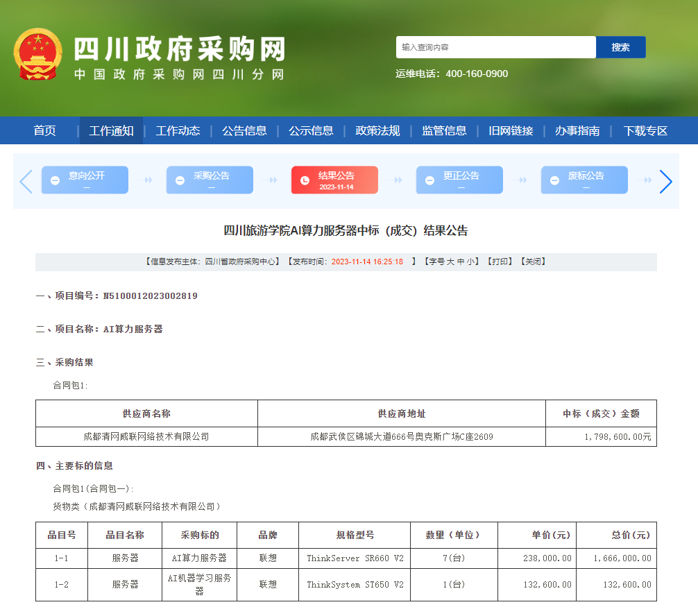Click the 打印 print link

(x=500, y=262)
